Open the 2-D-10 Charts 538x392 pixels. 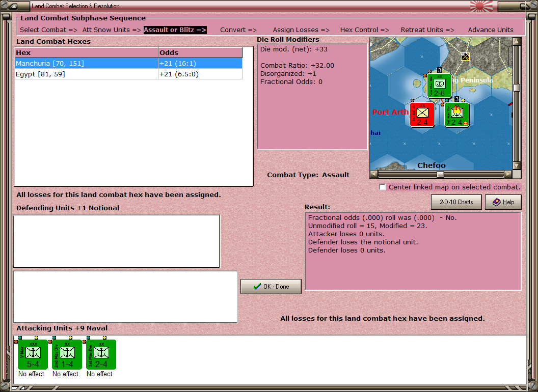456,202
